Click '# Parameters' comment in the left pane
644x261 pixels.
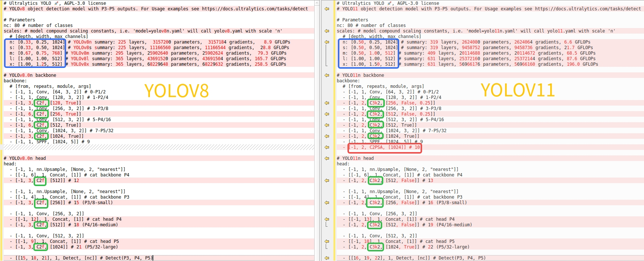pyautogui.click(x=20, y=20)
